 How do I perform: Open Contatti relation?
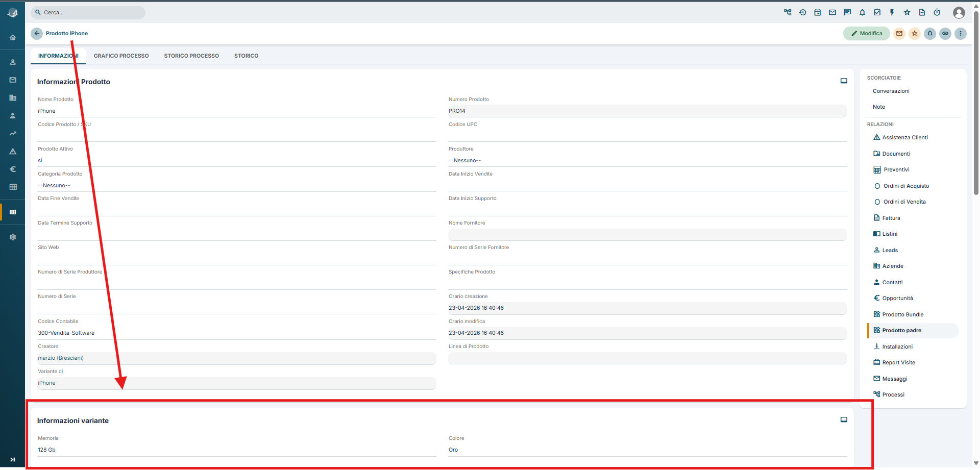click(x=888, y=282)
